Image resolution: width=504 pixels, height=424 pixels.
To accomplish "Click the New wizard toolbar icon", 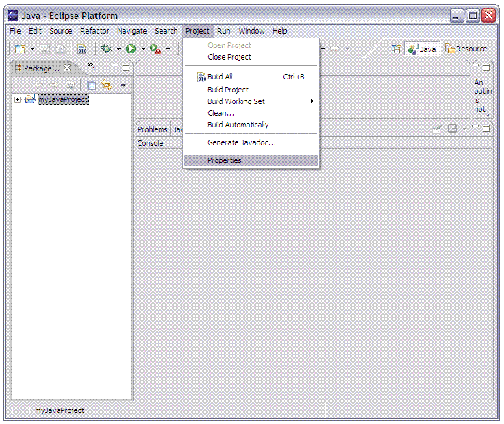I will tap(20, 49).
